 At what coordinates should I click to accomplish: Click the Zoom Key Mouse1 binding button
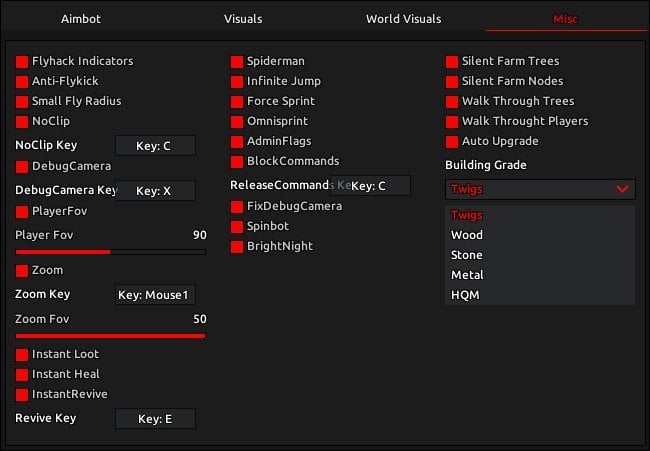click(155, 295)
